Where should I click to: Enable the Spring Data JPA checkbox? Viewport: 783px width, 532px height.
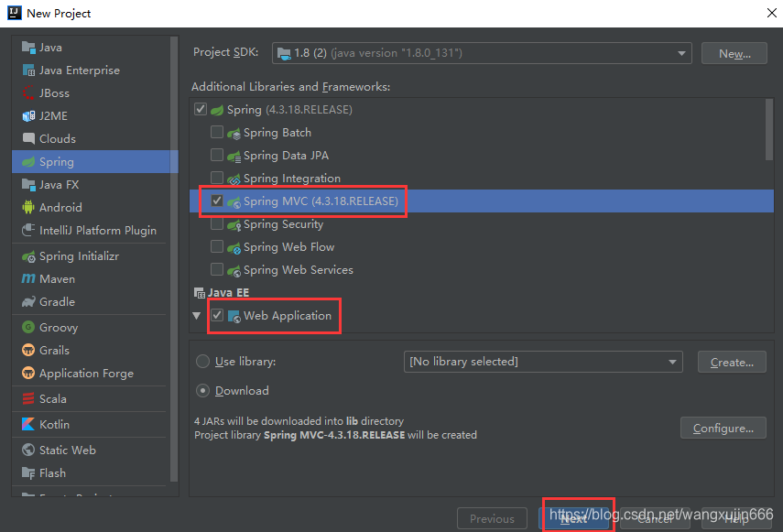point(217,155)
